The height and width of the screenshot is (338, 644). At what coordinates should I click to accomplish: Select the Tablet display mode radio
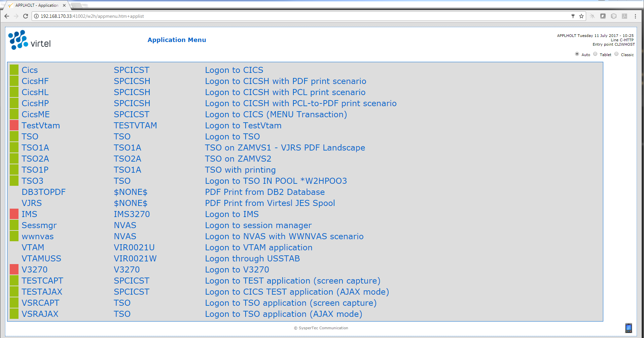coord(595,54)
